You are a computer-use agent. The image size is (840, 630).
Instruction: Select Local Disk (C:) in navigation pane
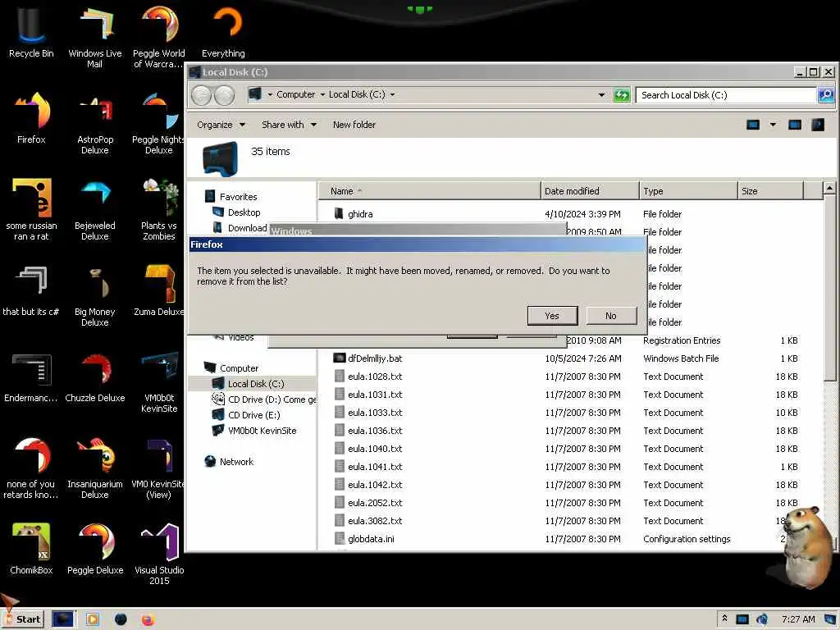256,384
